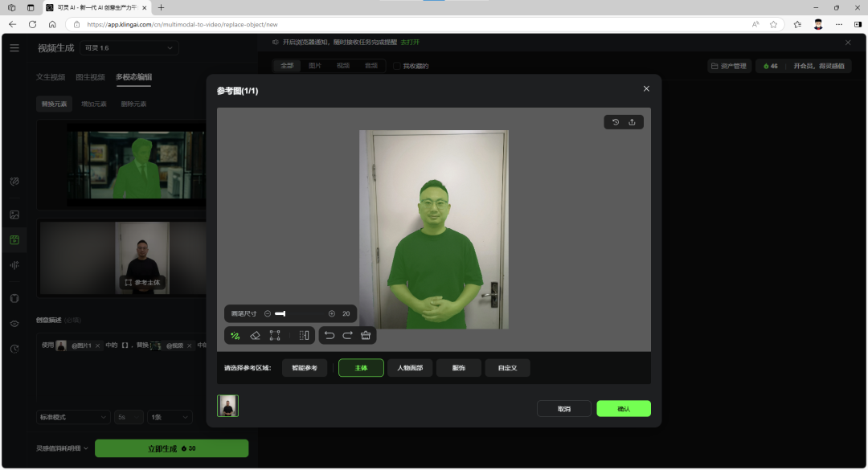The image size is (868, 470).
Task: Select 主体 as the reference region
Action: pyautogui.click(x=361, y=368)
